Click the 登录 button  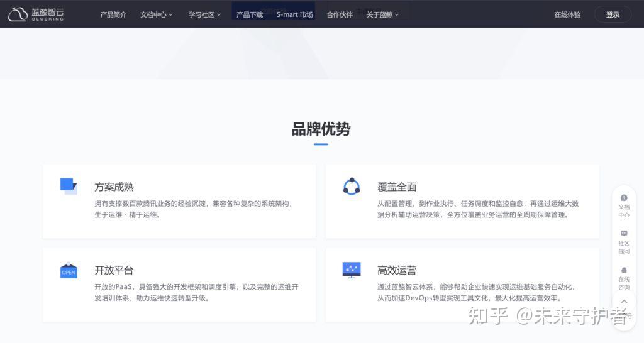[x=613, y=15]
